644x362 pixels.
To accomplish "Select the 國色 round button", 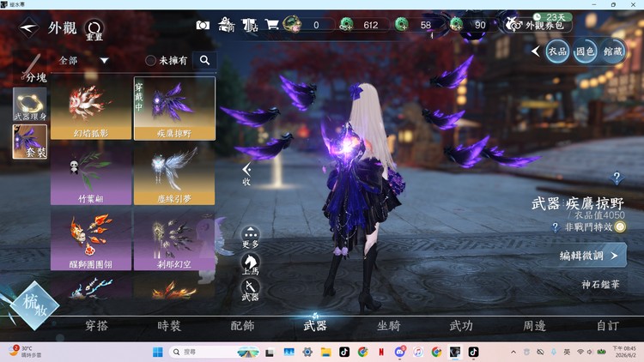I will (585, 51).
